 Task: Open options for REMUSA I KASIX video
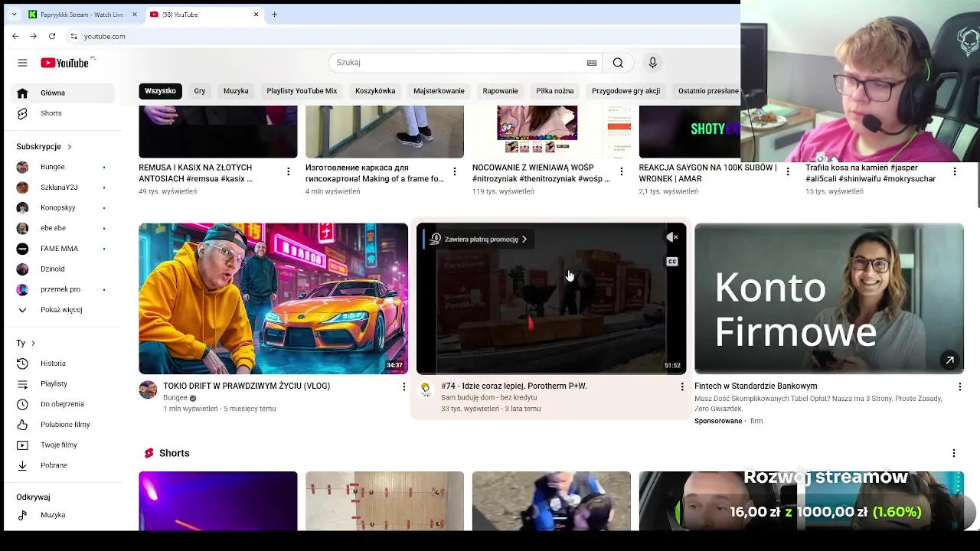point(288,171)
